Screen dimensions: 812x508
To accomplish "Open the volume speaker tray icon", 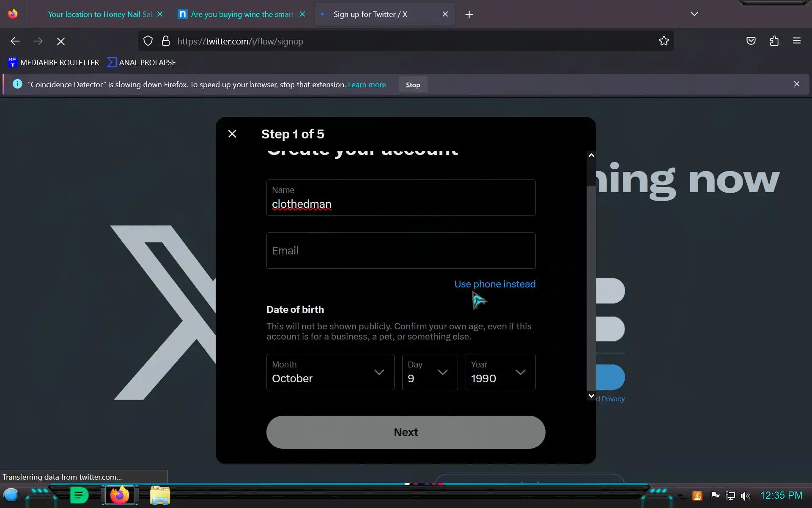I will (x=745, y=496).
